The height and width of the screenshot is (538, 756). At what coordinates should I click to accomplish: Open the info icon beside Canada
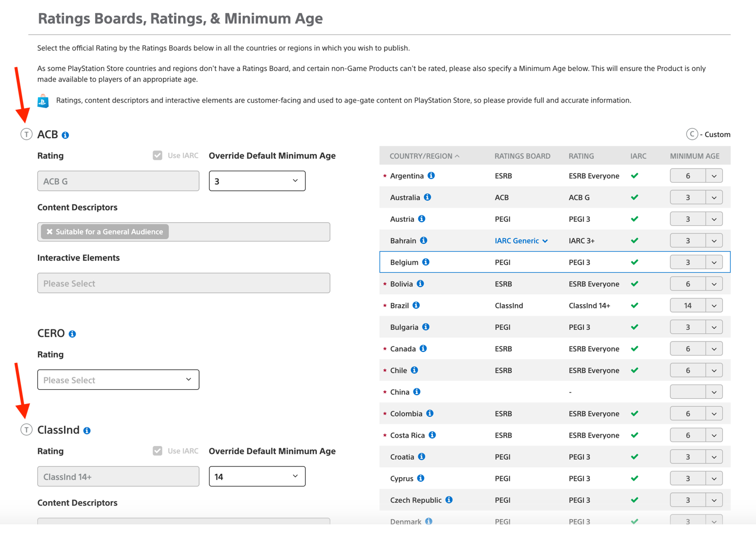point(423,348)
